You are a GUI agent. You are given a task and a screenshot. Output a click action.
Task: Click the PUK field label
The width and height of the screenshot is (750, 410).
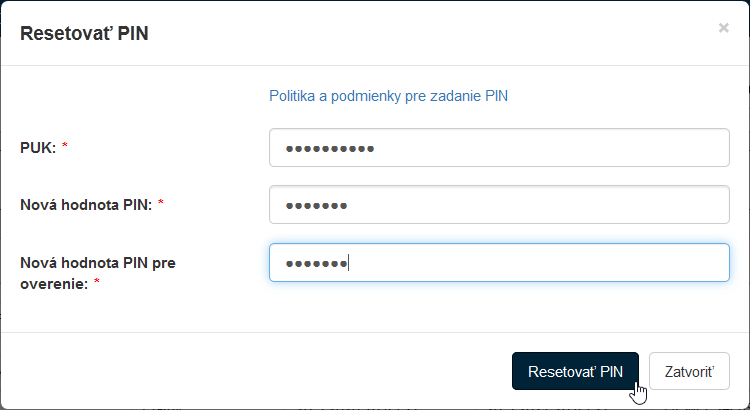38,147
